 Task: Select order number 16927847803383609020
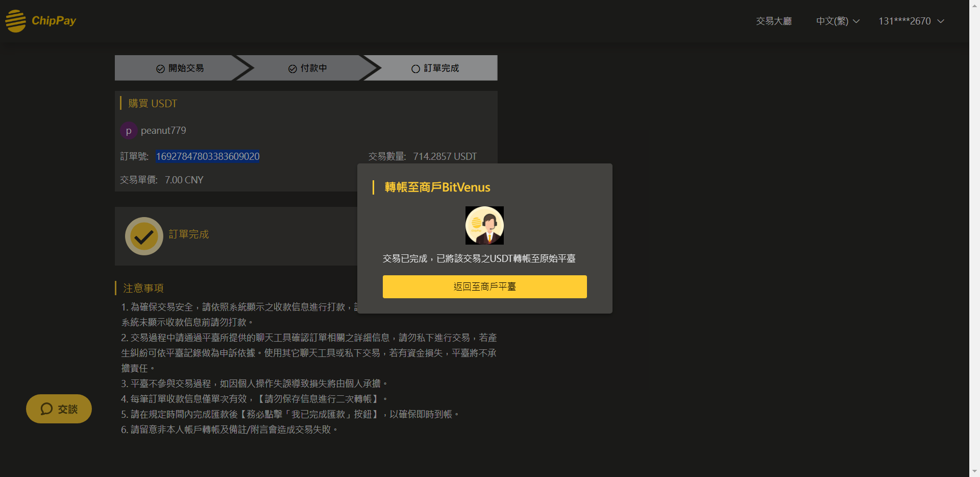pos(208,156)
